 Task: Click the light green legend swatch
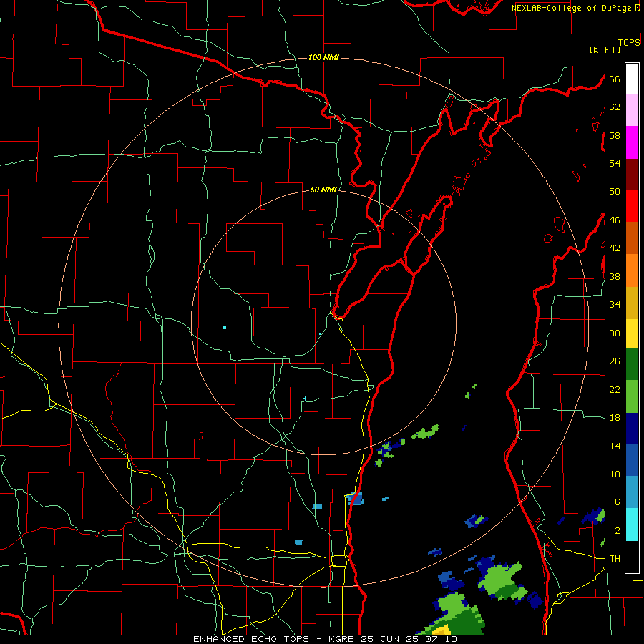click(x=632, y=396)
